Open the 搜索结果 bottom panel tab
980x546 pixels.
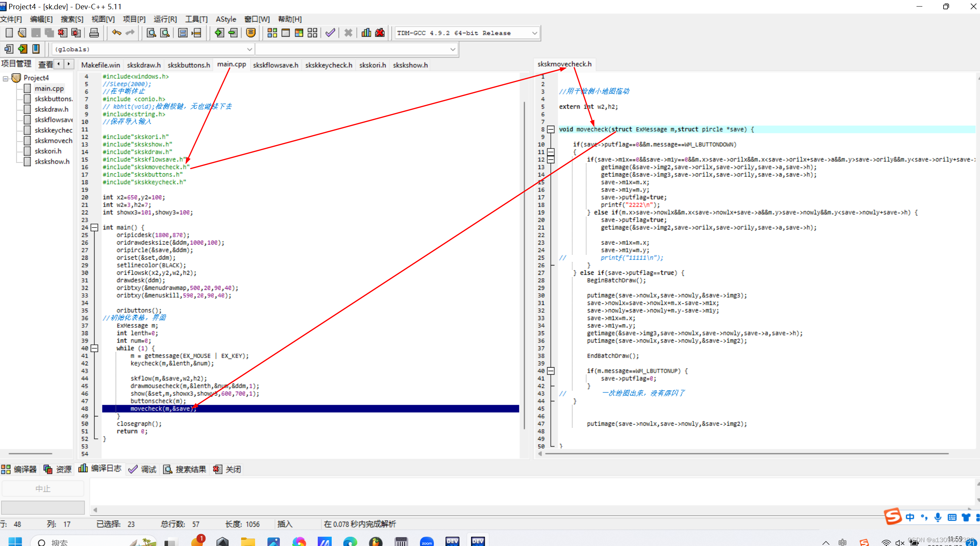click(x=185, y=469)
